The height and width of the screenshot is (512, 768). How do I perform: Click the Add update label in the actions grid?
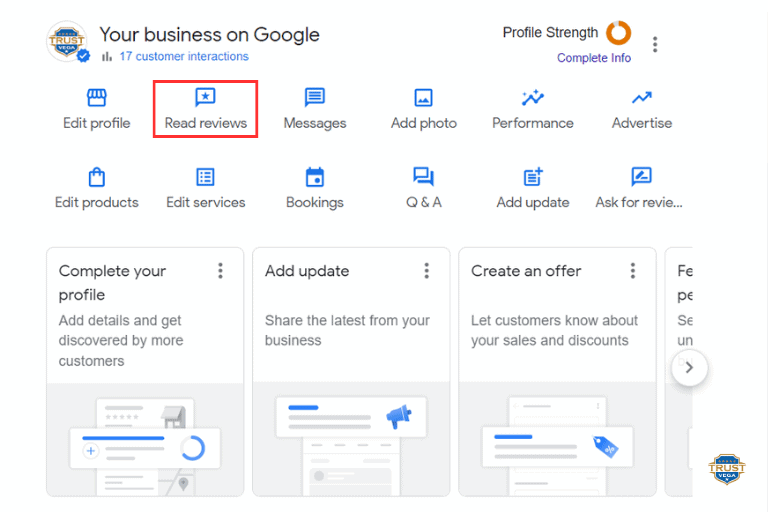coord(533,202)
